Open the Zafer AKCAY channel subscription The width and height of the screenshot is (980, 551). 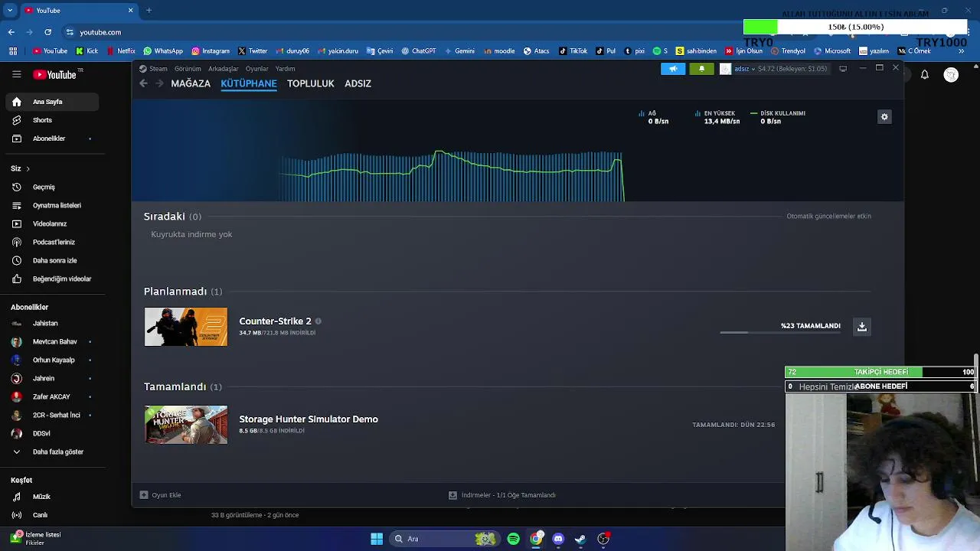tap(52, 396)
